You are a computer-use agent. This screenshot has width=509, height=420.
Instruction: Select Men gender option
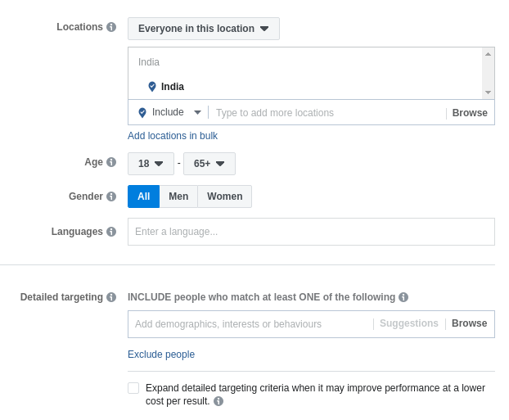point(178,196)
